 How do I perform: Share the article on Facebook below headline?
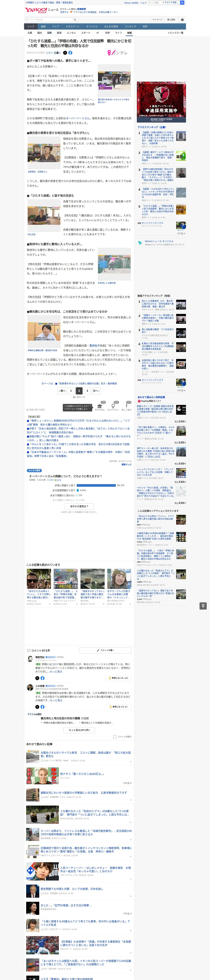coord(70,53)
